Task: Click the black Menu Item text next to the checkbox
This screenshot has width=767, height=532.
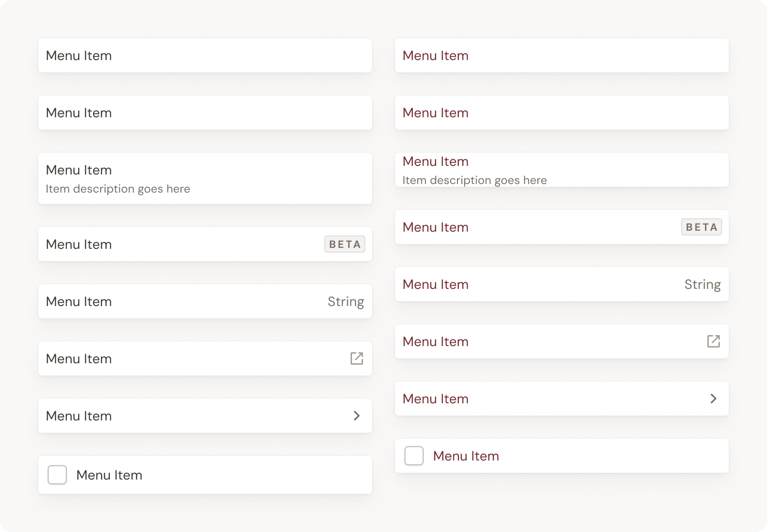Action: [x=109, y=475]
